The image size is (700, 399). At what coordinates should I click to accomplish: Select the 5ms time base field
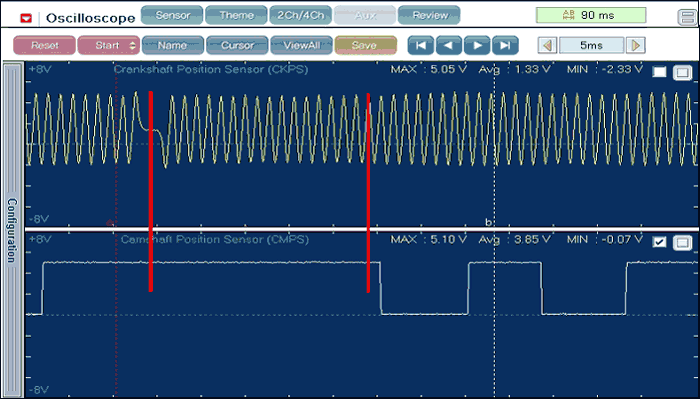point(592,46)
